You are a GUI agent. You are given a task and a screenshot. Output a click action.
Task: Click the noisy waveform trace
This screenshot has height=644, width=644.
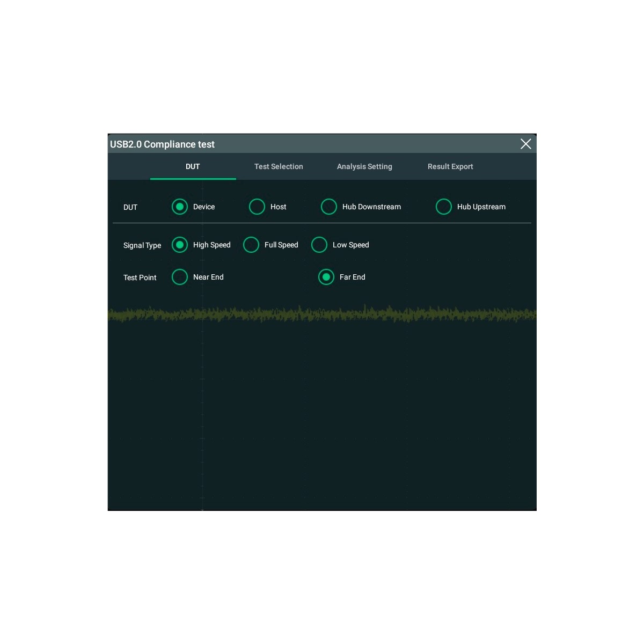click(322, 314)
